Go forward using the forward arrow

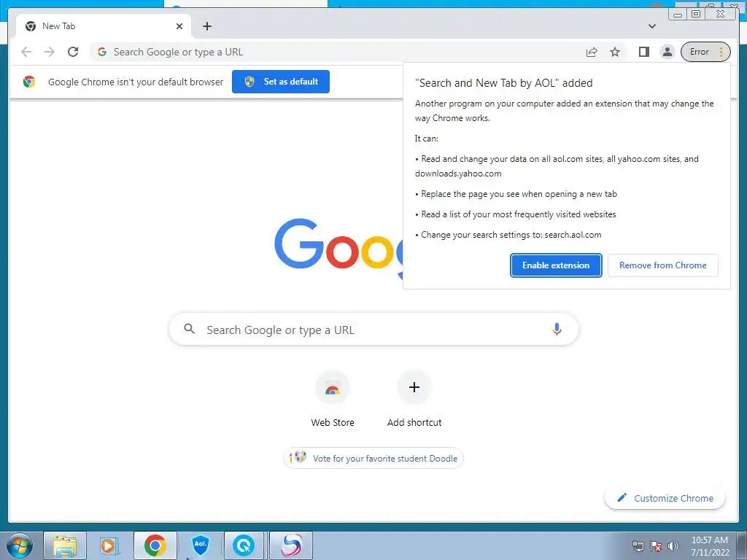point(50,52)
